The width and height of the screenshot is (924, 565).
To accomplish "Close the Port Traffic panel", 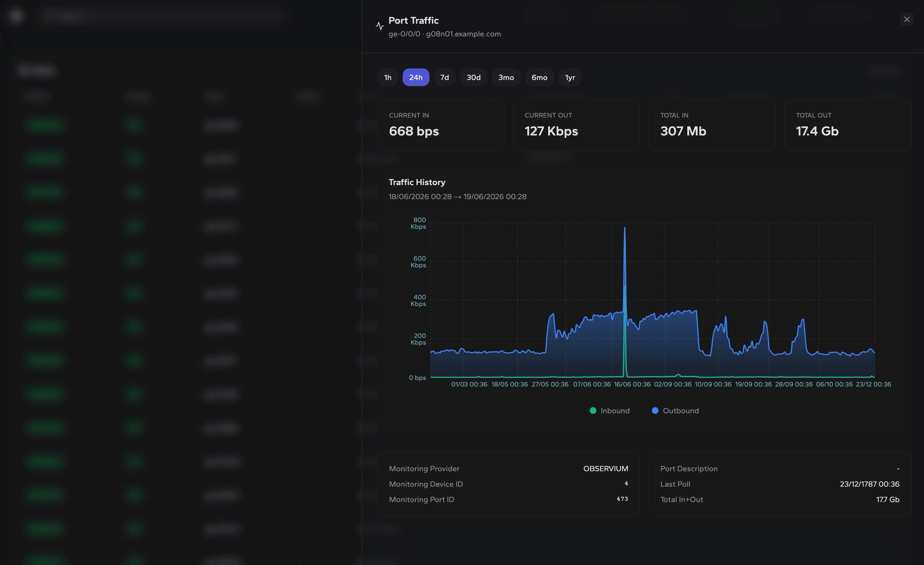I will click(906, 20).
